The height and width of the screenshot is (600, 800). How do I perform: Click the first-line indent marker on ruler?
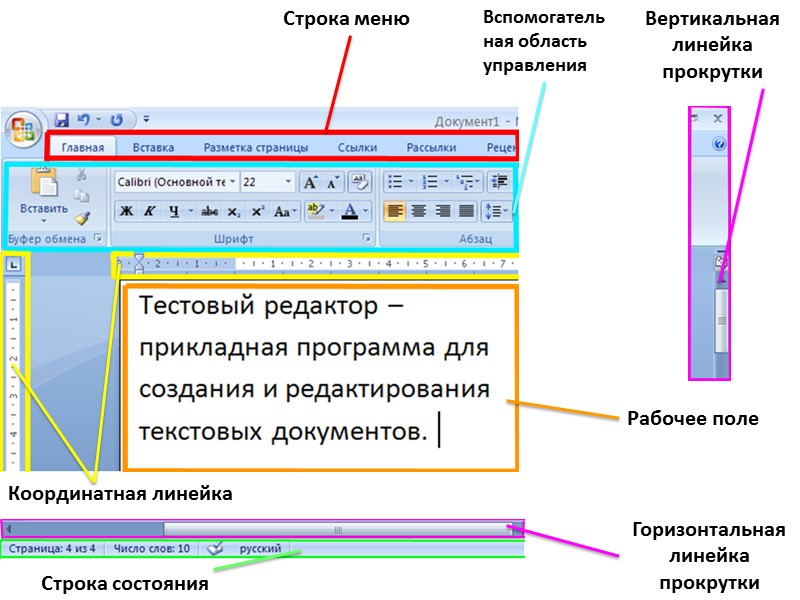[139, 257]
